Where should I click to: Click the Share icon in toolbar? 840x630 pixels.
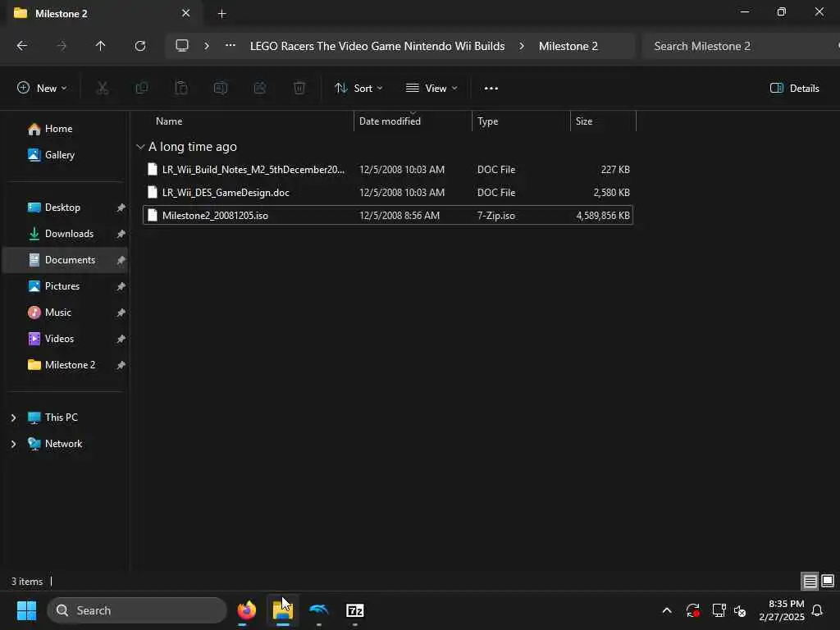click(260, 89)
